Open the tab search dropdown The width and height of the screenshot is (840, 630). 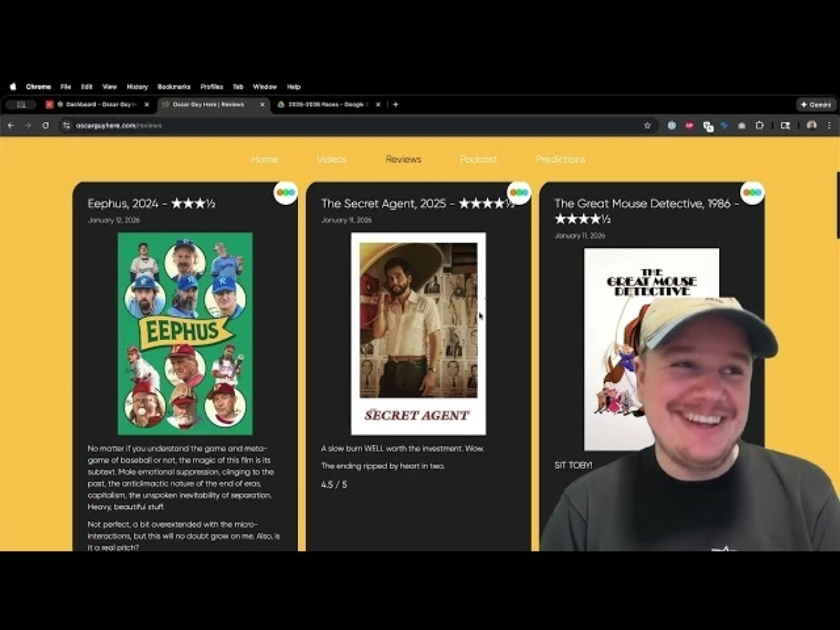coord(21,104)
